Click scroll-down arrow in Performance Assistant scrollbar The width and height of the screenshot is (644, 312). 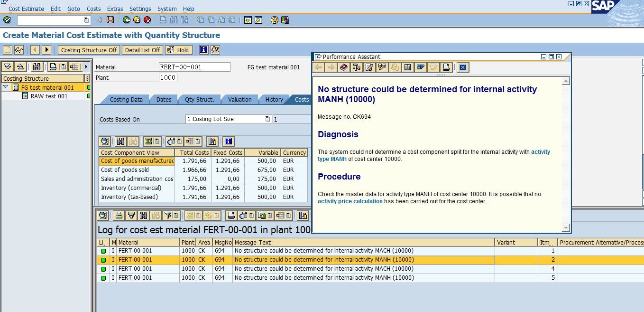[x=566, y=228]
